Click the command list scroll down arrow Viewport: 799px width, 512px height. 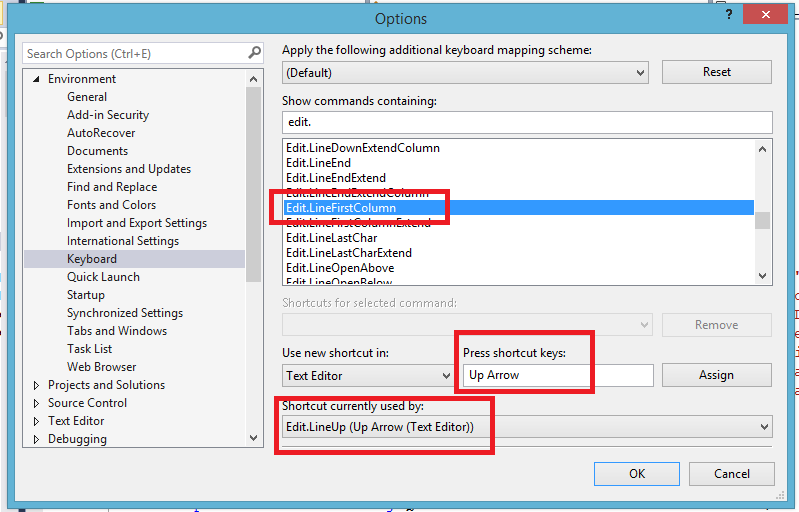click(x=763, y=276)
